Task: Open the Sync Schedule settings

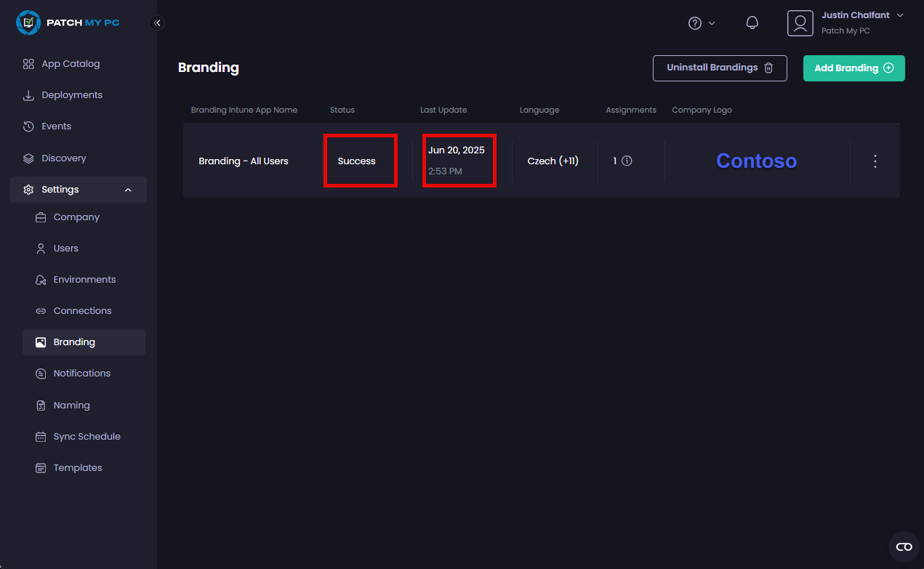Action: tap(87, 437)
